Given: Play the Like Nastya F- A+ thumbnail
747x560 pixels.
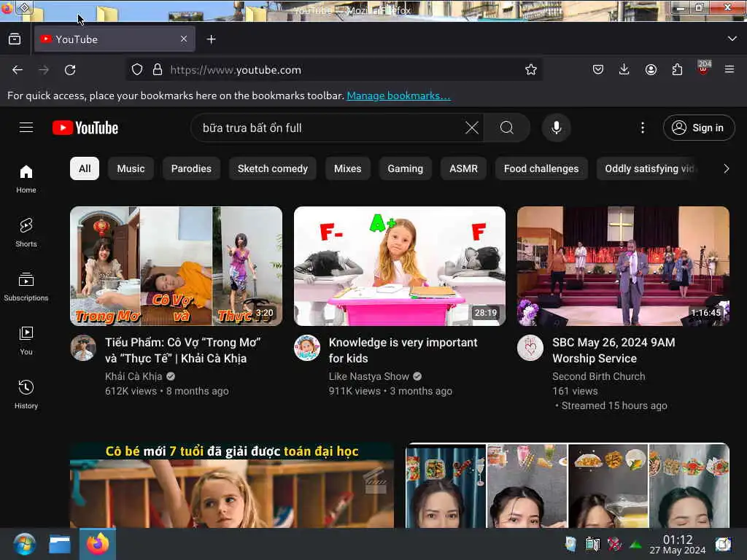Looking at the screenshot, I should click(x=400, y=265).
